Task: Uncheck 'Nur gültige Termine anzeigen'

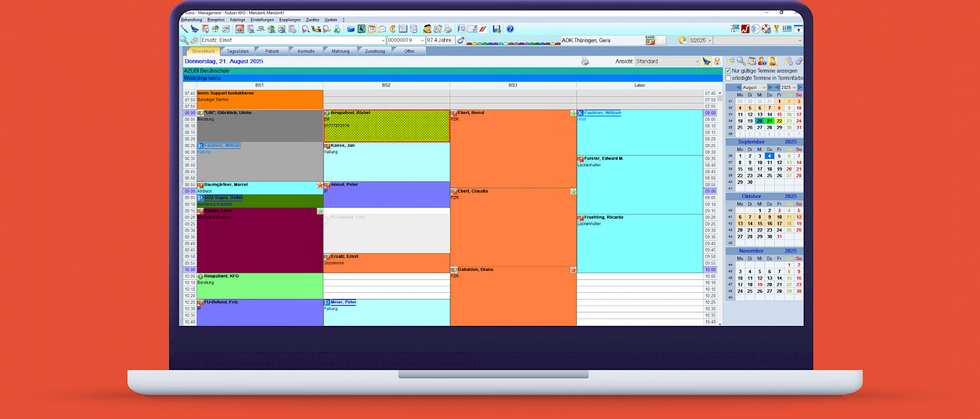Action: tap(728, 70)
